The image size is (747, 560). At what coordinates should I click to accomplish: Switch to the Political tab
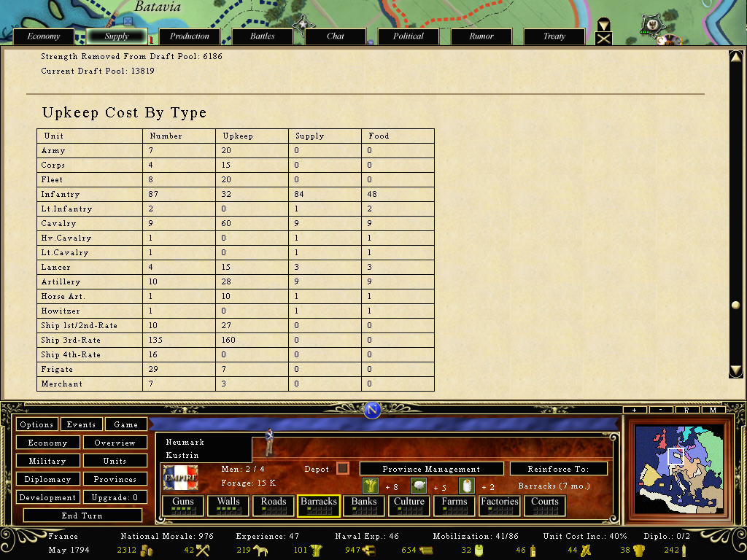pyautogui.click(x=409, y=36)
